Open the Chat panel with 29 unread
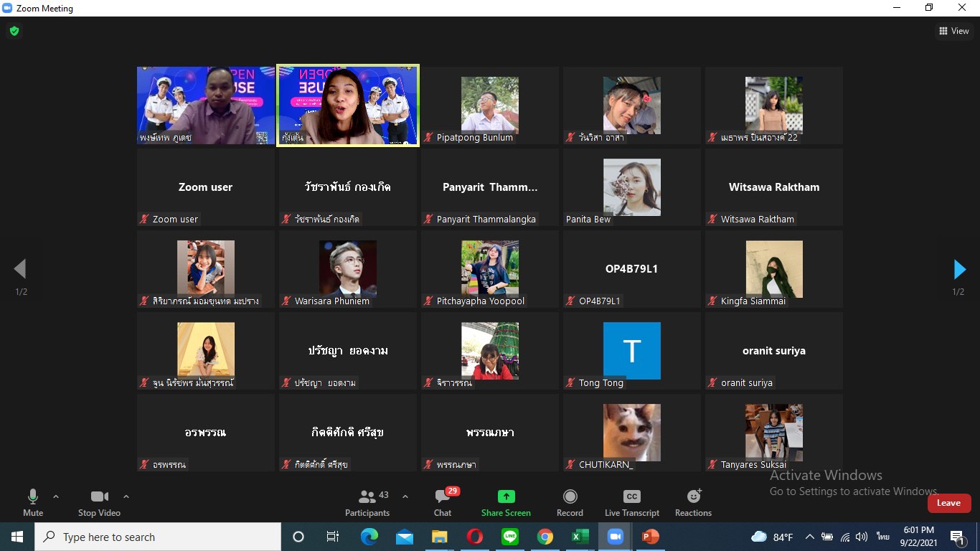The image size is (980, 551). click(443, 497)
